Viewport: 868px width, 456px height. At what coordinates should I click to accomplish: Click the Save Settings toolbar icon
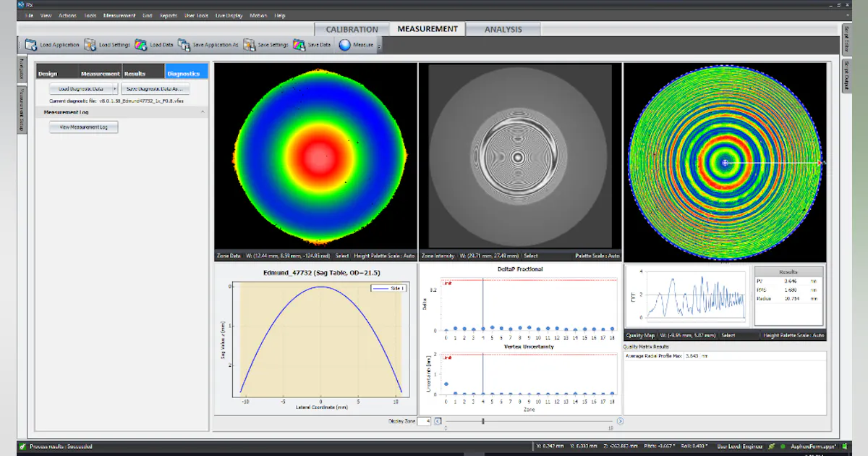coord(250,45)
